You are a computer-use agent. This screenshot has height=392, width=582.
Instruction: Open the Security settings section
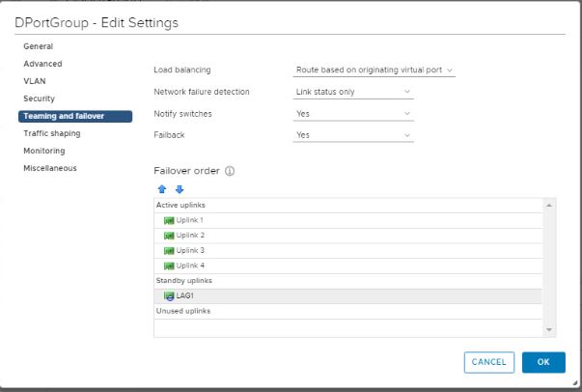pos(39,98)
